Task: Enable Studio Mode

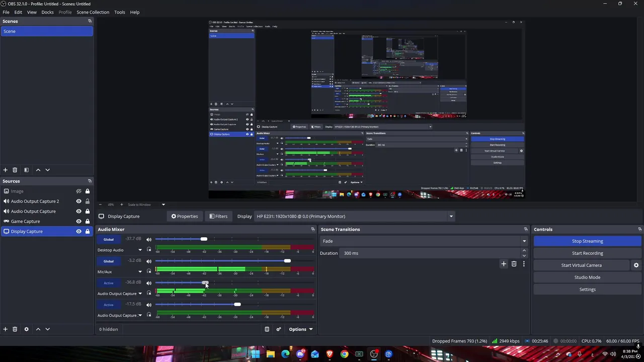Action: (x=587, y=278)
